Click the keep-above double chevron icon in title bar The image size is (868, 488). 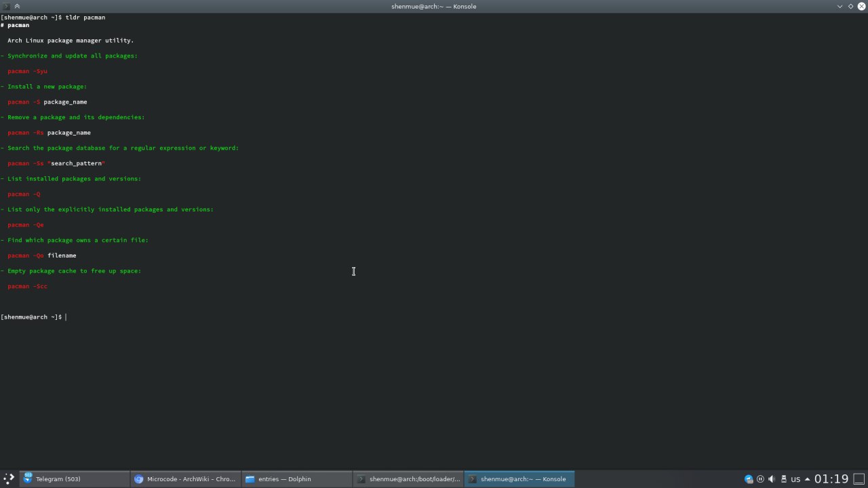(x=17, y=6)
